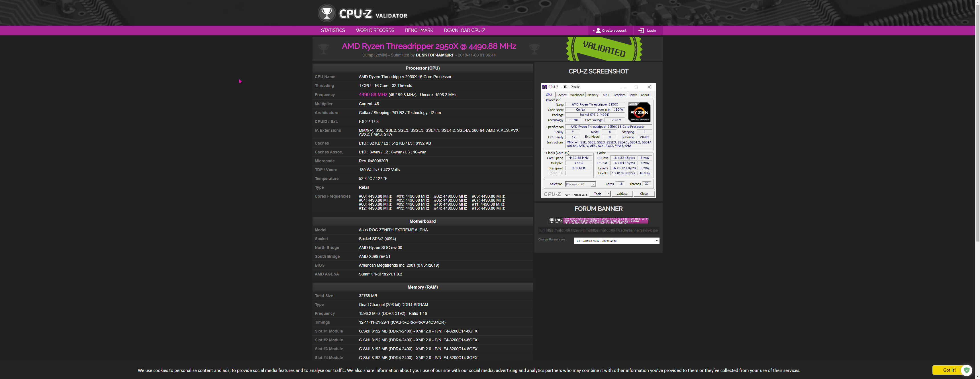Open submitter DESKTOP-IAMQIRF profile link
Screen dimensions: 980x379
point(435,55)
